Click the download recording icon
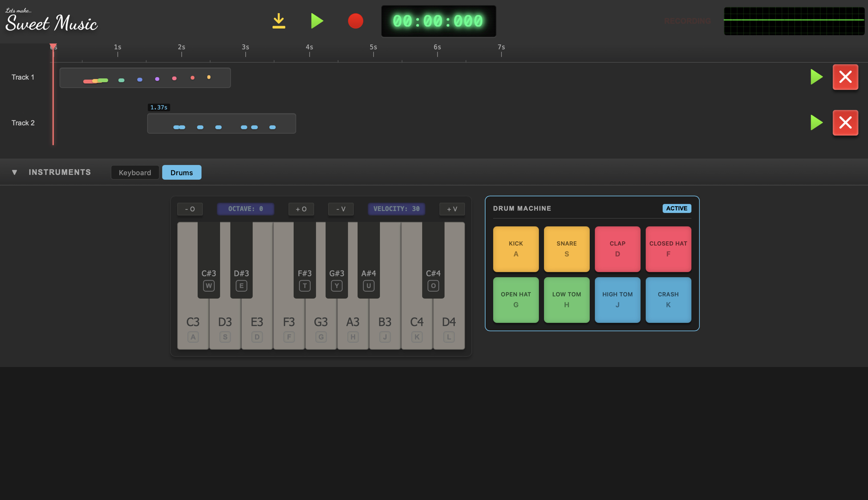 (x=279, y=21)
